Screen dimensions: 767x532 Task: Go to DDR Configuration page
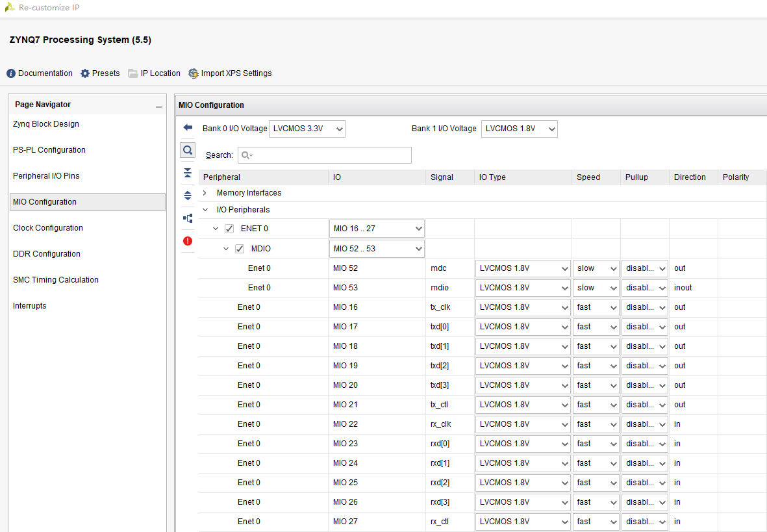[x=47, y=253]
